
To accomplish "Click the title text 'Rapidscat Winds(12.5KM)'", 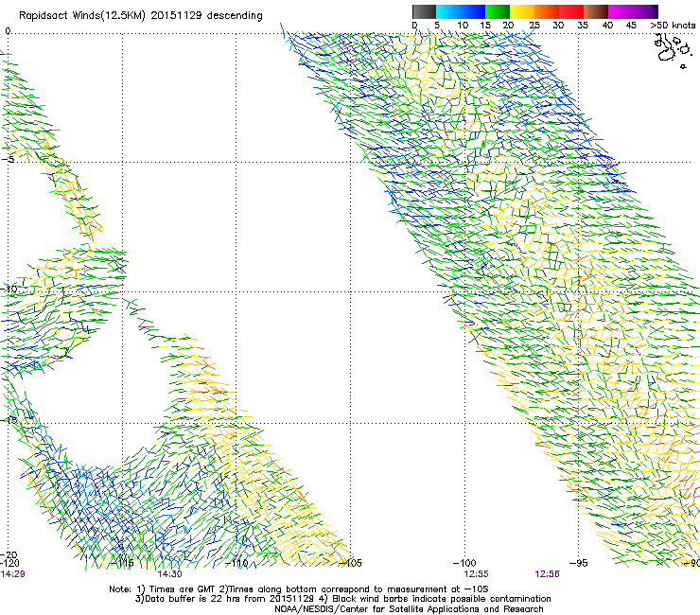I will [x=82, y=16].
